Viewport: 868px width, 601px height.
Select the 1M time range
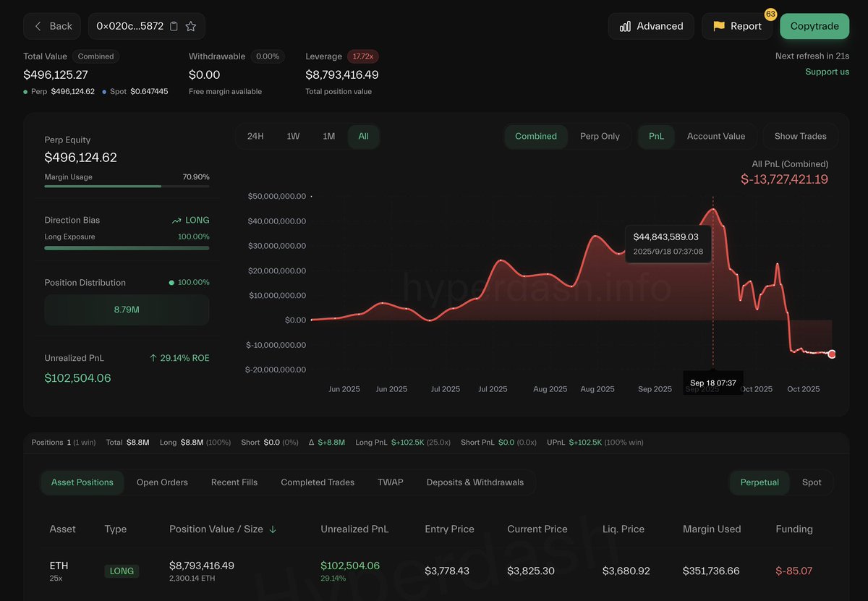tap(328, 136)
